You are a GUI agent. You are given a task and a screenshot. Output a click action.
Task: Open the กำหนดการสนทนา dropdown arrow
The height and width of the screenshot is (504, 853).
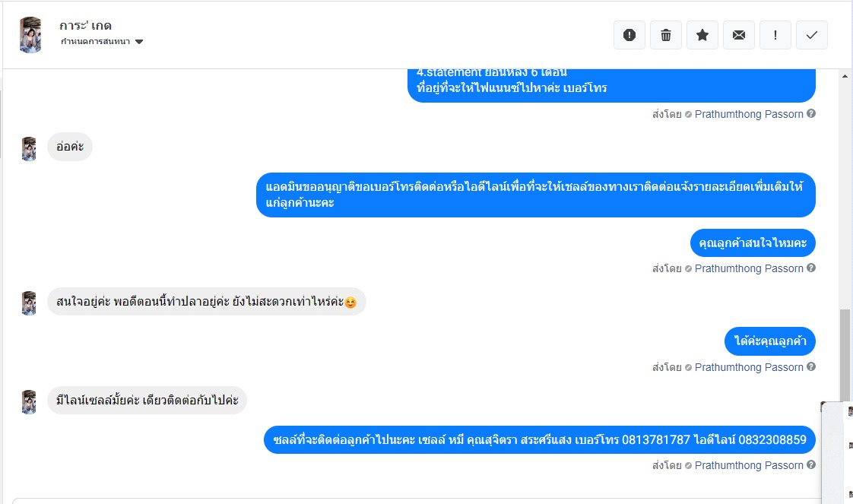point(139,42)
